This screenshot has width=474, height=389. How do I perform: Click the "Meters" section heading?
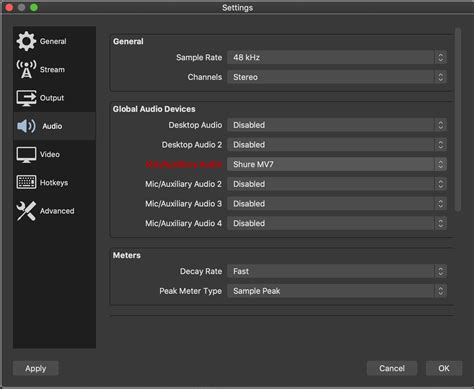click(127, 255)
